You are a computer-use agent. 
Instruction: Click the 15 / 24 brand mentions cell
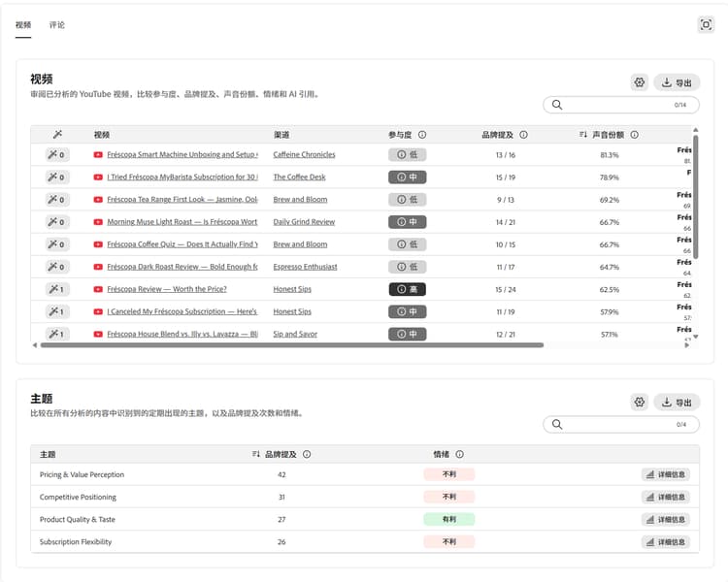pyautogui.click(x=505, y=290)
